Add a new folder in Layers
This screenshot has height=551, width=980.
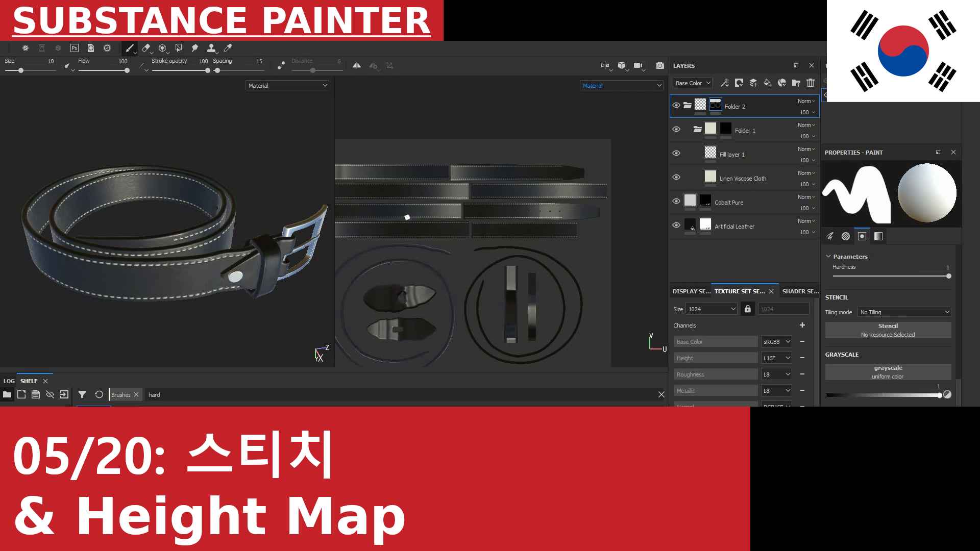tap(796, 83)
